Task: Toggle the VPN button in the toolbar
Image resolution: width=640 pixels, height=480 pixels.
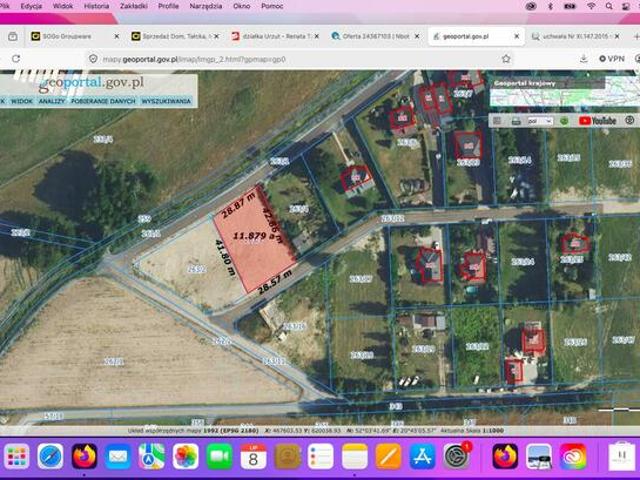Action: (611, 59)
